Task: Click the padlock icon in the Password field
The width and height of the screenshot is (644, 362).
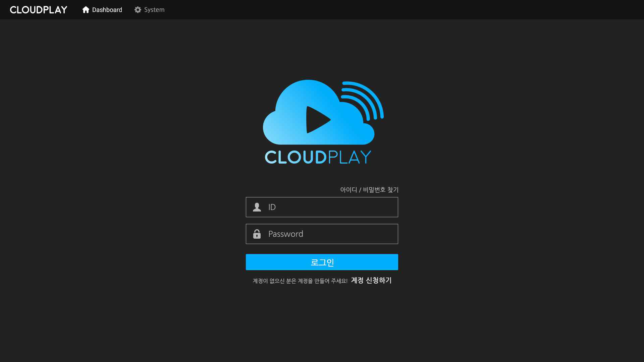Action: (257, 234)
